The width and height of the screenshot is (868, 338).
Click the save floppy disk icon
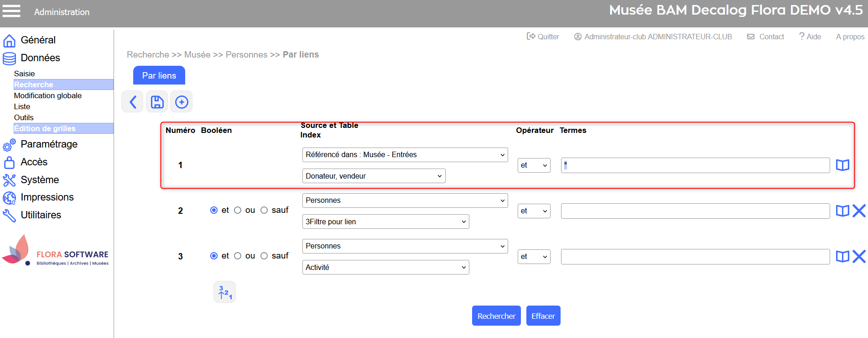pyautogui.click(x=157, y=102)
